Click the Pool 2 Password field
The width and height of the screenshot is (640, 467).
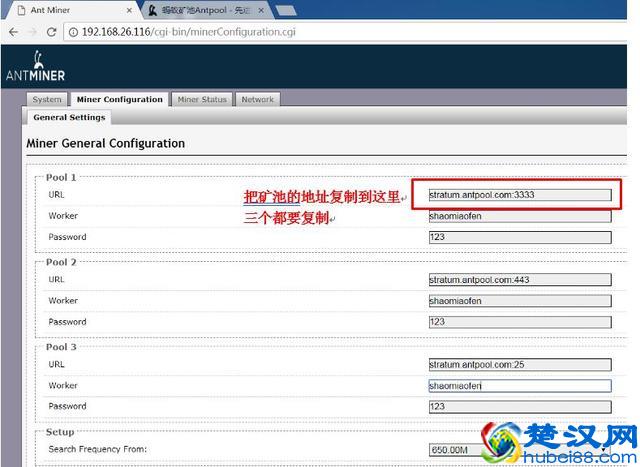click(519, 322)
